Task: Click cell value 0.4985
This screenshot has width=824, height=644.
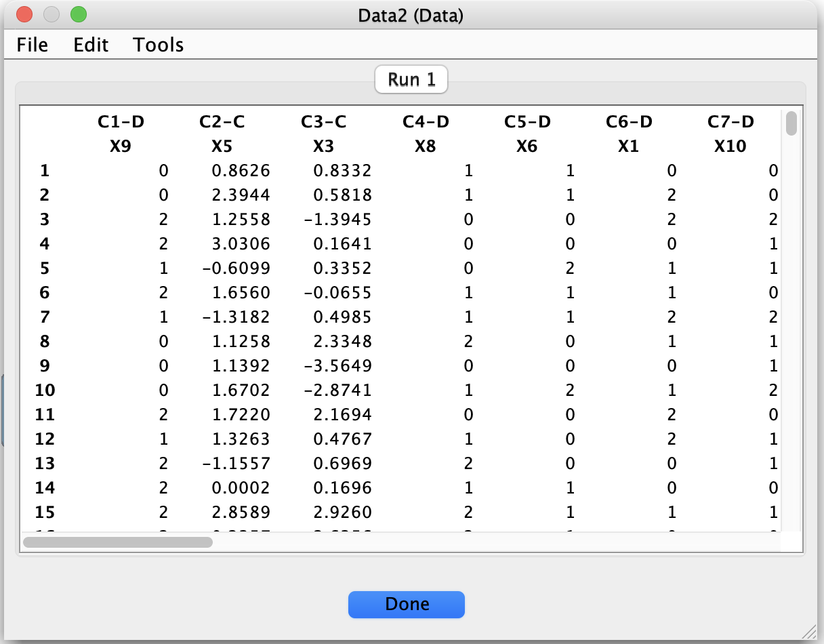Action: [x=342, y=317]
